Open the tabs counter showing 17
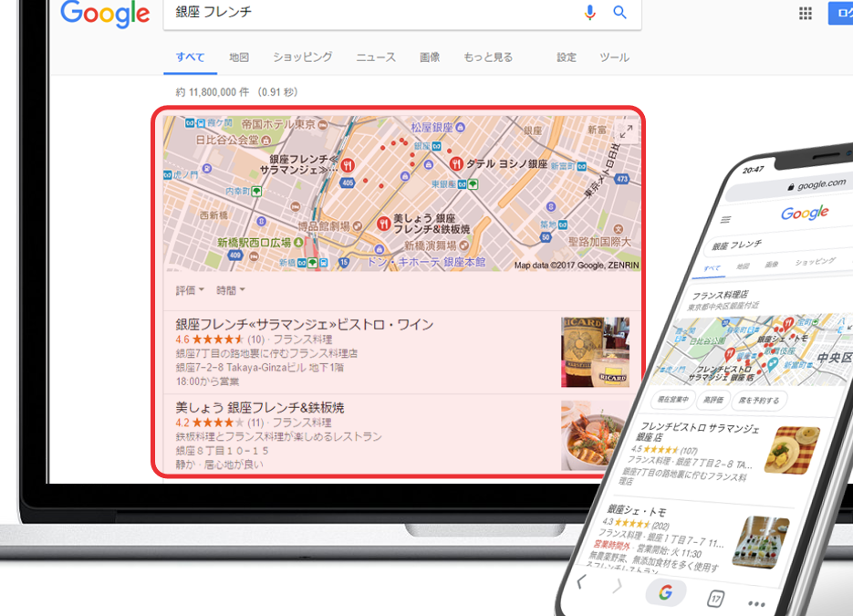853x616 pixels. [715, 599]
